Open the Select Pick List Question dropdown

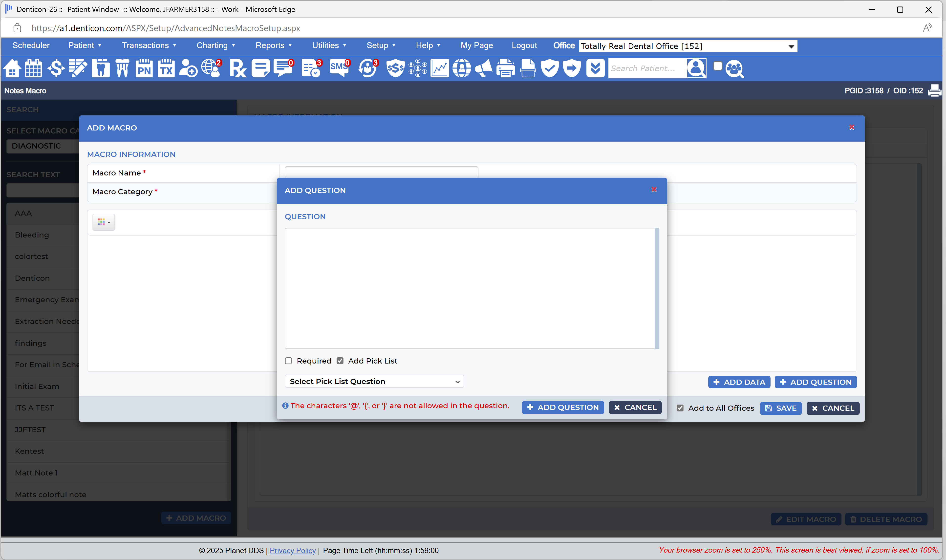374,381
